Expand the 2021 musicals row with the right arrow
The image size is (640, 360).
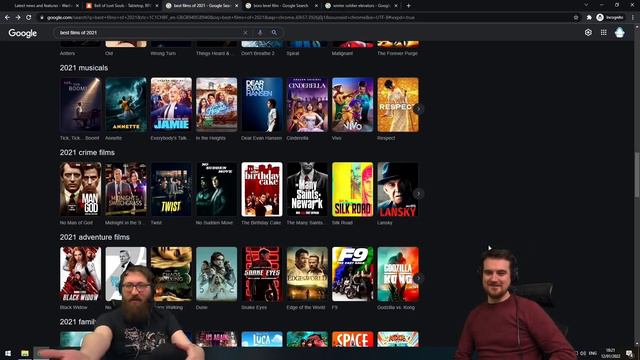click(418, 109)
